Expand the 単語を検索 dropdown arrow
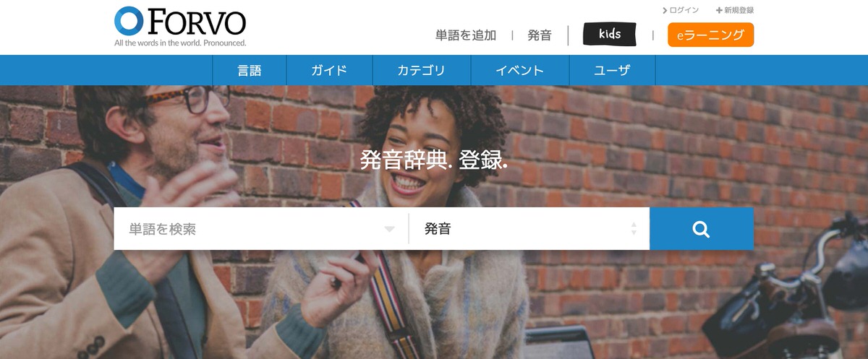The height and width of the screenshot is (359, 868). [390, 230]
